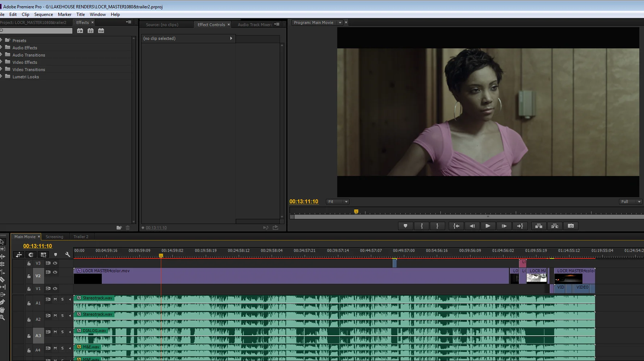Select the Razor tool
Screen dimensions: 644x361
click(2, 279)
